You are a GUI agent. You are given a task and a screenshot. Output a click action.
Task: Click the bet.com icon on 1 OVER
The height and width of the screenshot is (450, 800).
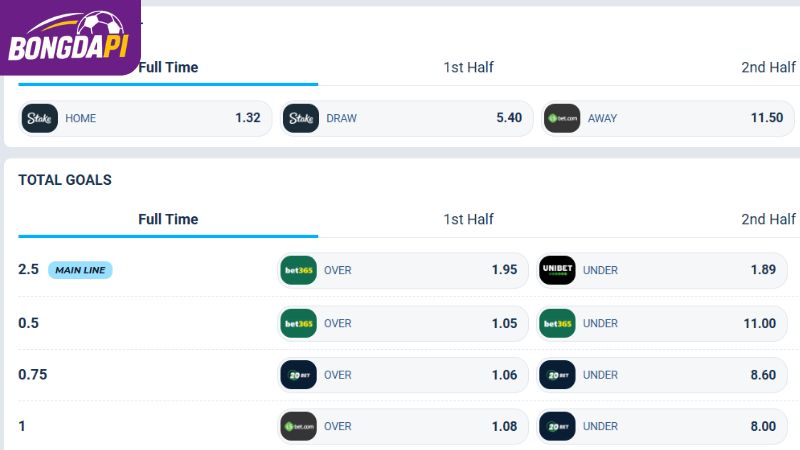(298, 426)
